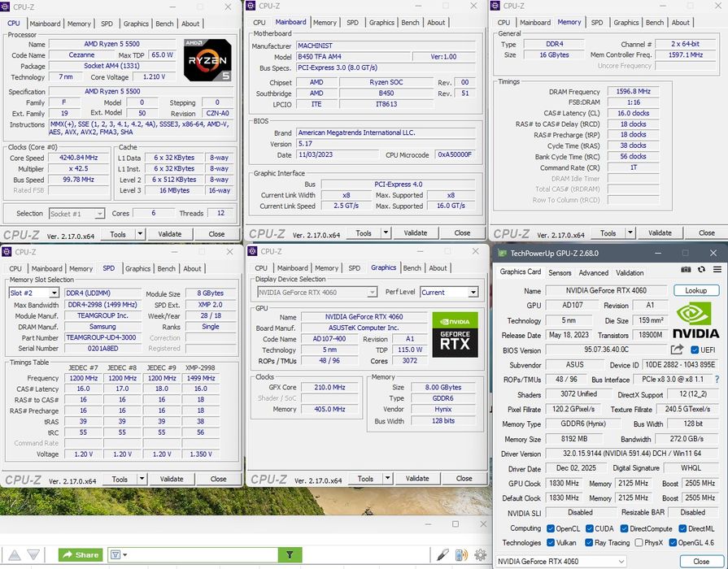Click the green funnel filter button

coord(290,554)
